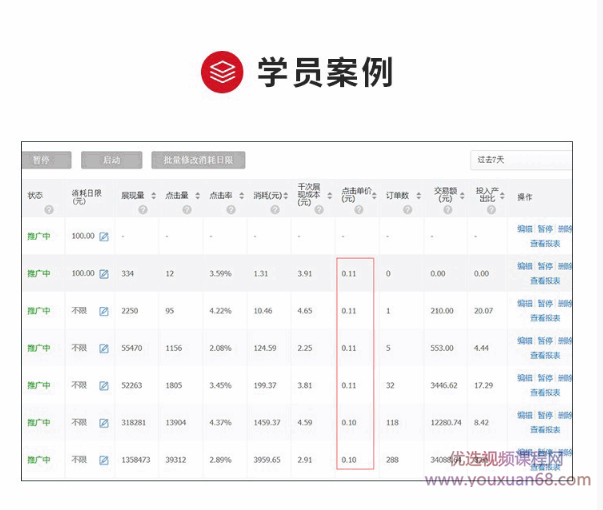Open the 过去7天 date range dropdown

(521, 160)
